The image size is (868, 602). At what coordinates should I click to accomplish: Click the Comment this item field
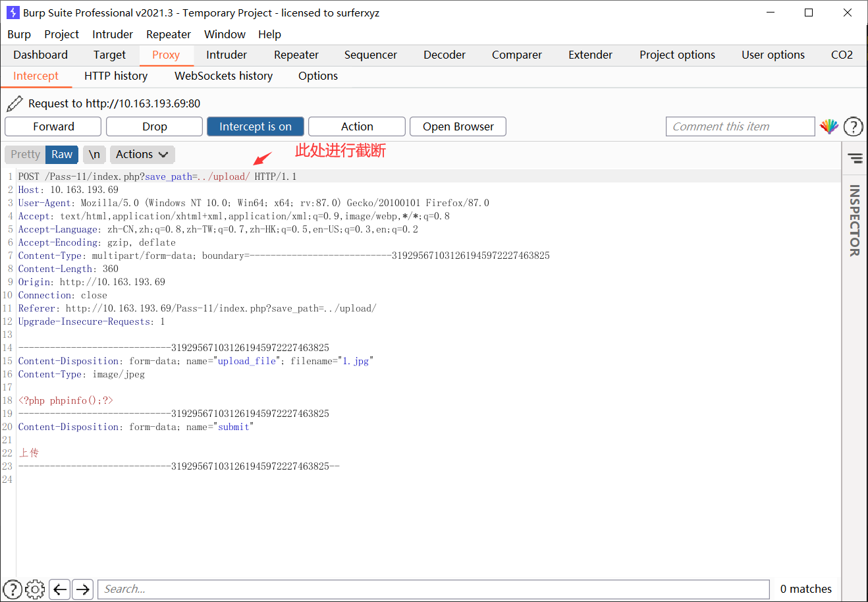(740, 126)
